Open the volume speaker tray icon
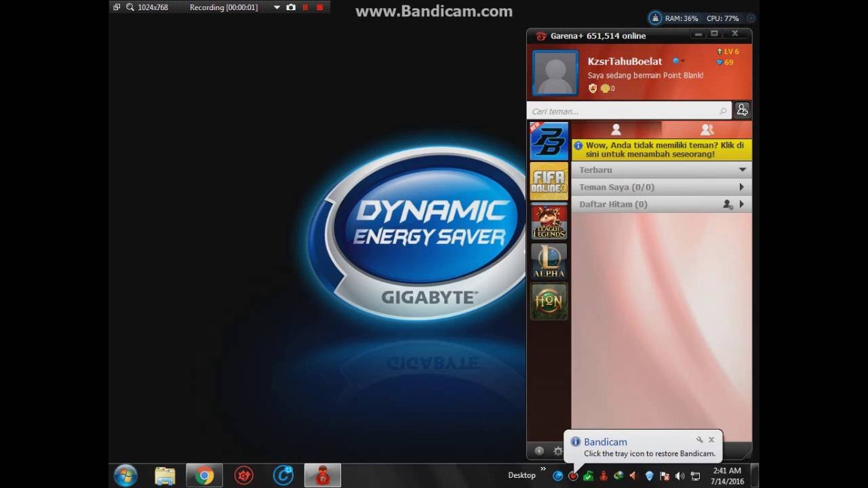Image resolution: width=868 pixels, height=488 pixels. click(680, 476)
